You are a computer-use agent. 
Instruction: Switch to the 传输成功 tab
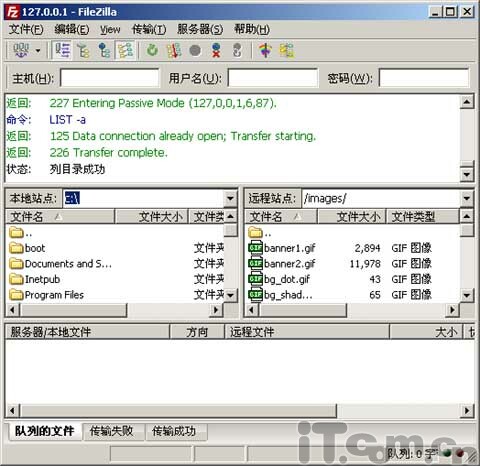[174, 431]
